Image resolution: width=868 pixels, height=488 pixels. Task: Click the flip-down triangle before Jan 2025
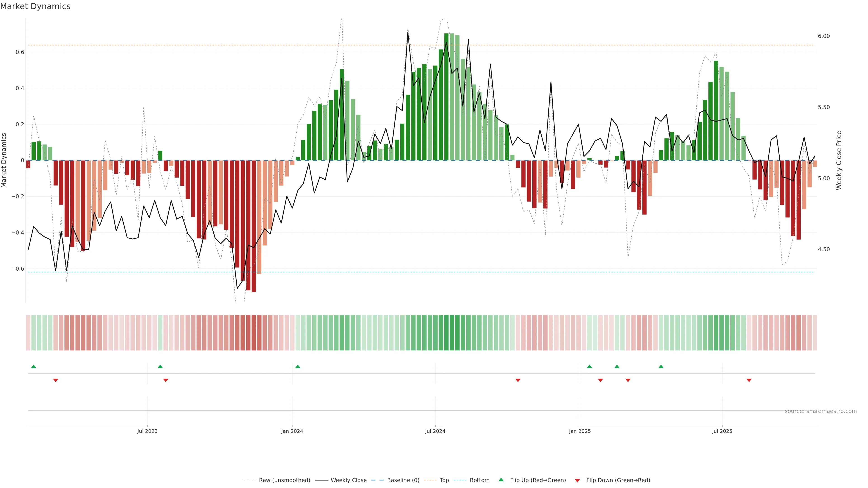click(x=518, y=380)
